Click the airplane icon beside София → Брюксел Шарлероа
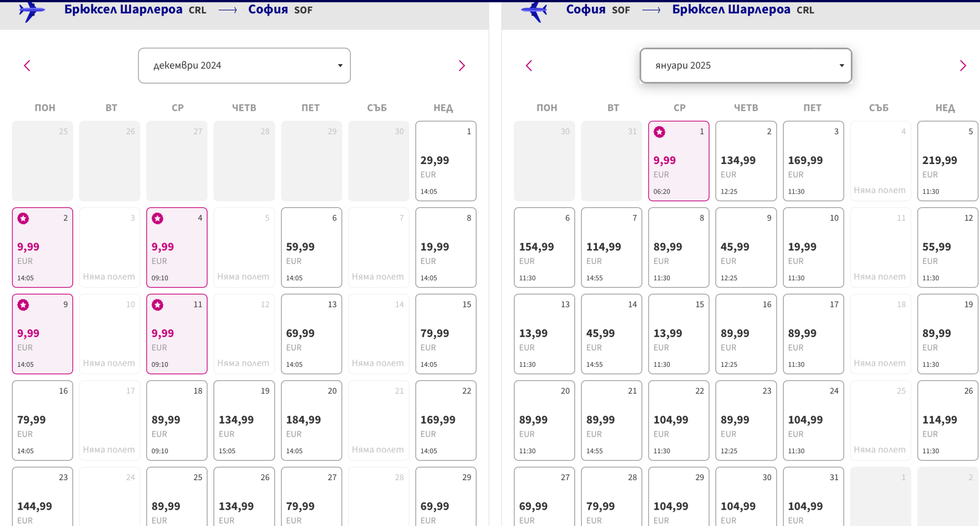The height and width of the screenshot is (526, 980). [534, 10]
